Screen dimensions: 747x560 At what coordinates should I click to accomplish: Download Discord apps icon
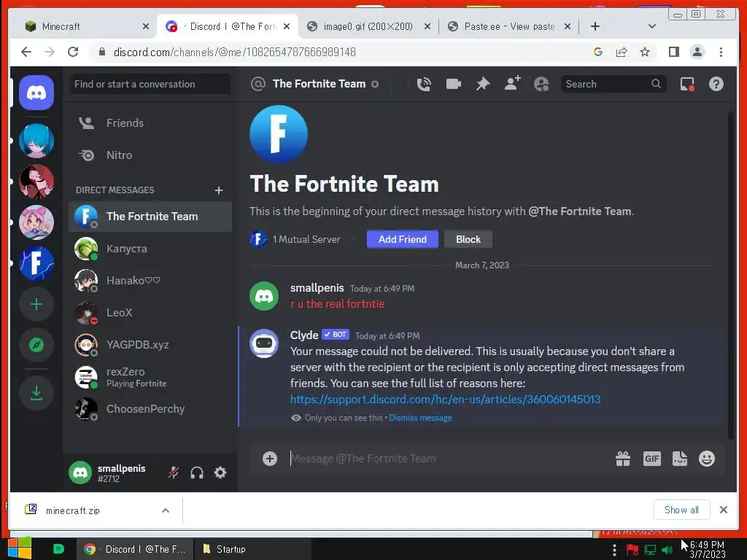click(36, 393)
